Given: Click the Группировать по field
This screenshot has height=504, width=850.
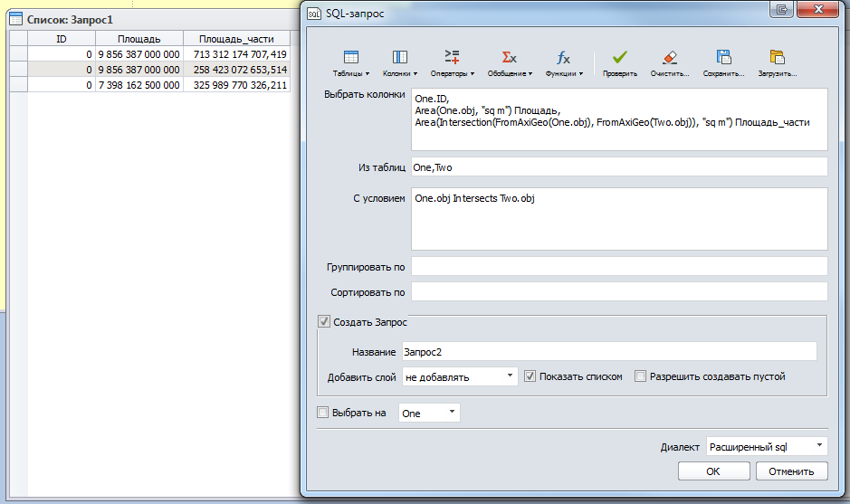Looking at the screenshot, I should pyautogui.click(x=619, y=266).
